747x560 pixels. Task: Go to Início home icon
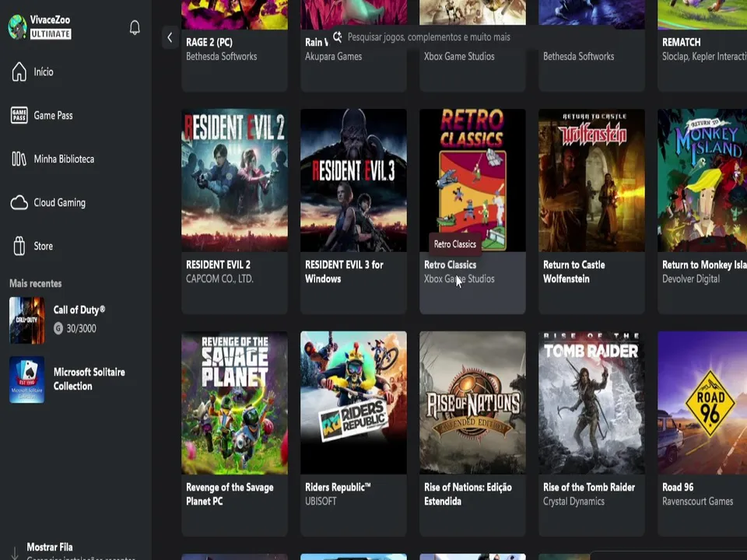pos(19,72)
